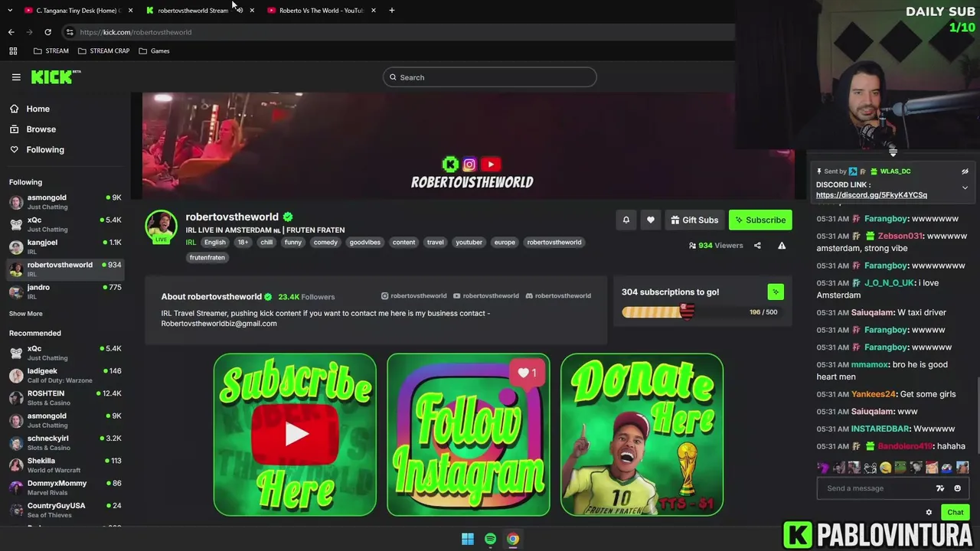The height and width of the screenshot is (551, 980).
Task: Click the green subscription goal icon
Action: pos(776,292)
